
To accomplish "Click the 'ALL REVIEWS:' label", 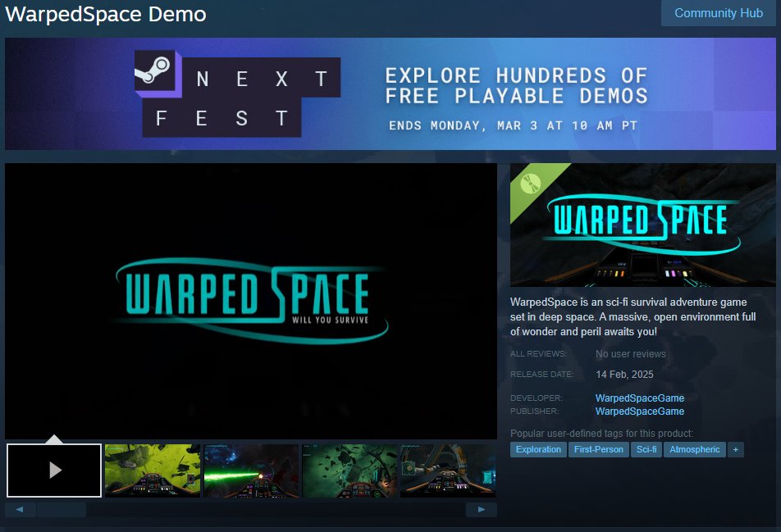I will pos(538,354).
